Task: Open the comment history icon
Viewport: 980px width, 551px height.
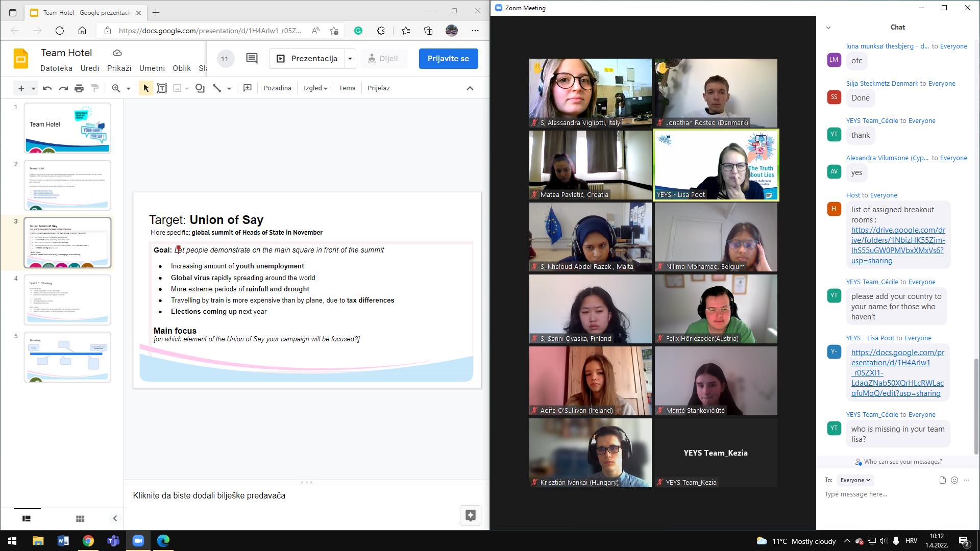Action: 252,58
